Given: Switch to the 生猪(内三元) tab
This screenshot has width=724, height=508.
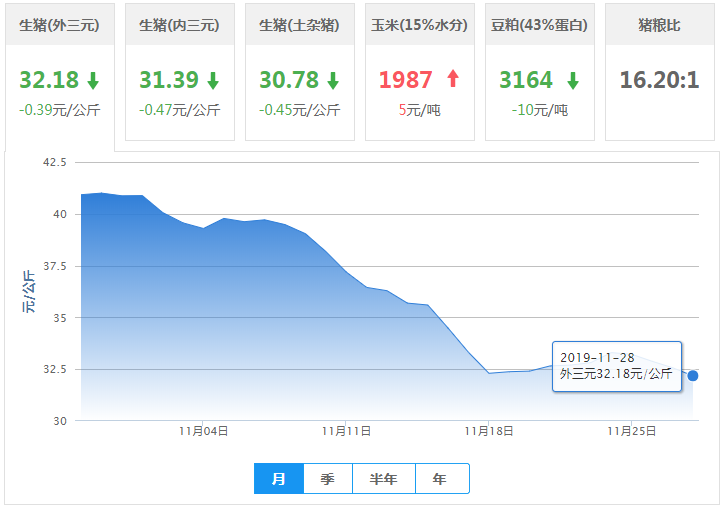Looking at the screenshot, I should point(180,24).
